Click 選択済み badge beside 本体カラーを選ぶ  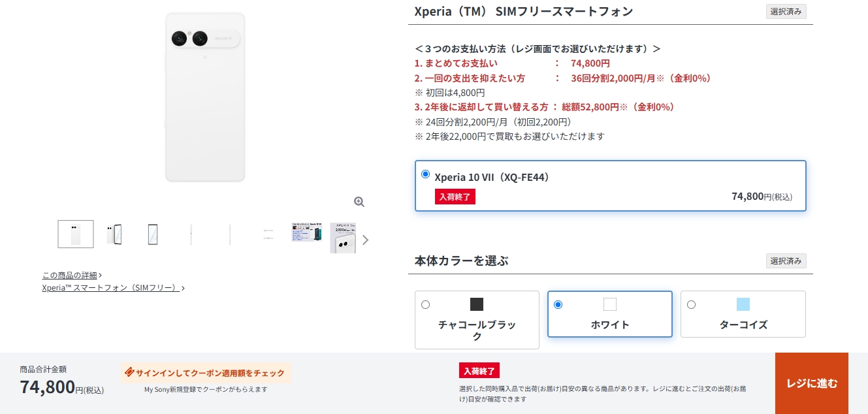point(786,261)
